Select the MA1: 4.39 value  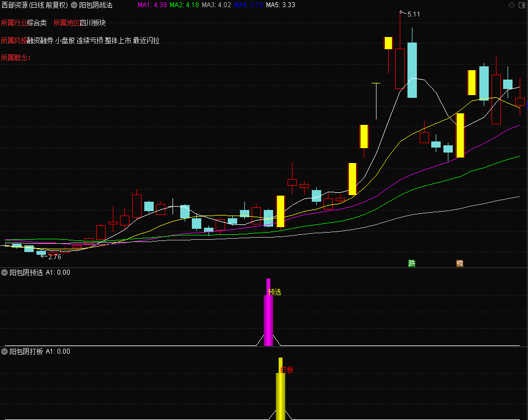(152, 5)
